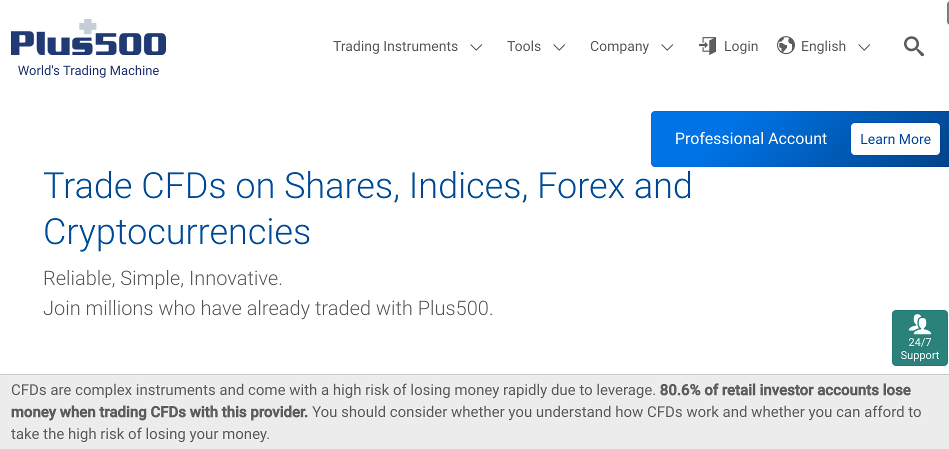The image size is (949, 449).
Task: Click the 24/7 Support agent icon
Action: pos(920,324)
